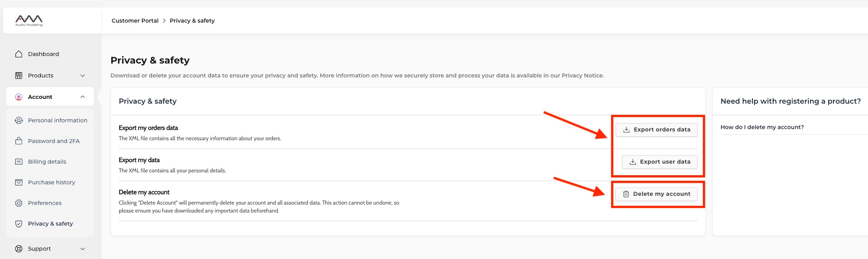This screenshot has height=259, width=868.
Task: Click the Dashboard home icon
Action: 19,54
